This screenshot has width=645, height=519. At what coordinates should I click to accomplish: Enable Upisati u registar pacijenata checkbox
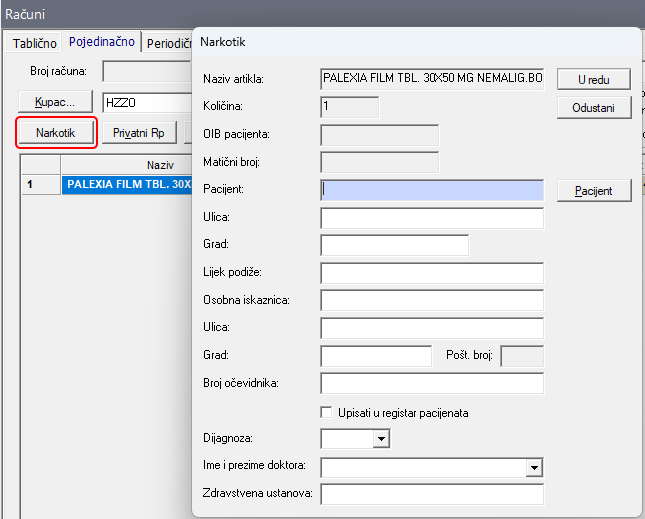click(327, 412)
